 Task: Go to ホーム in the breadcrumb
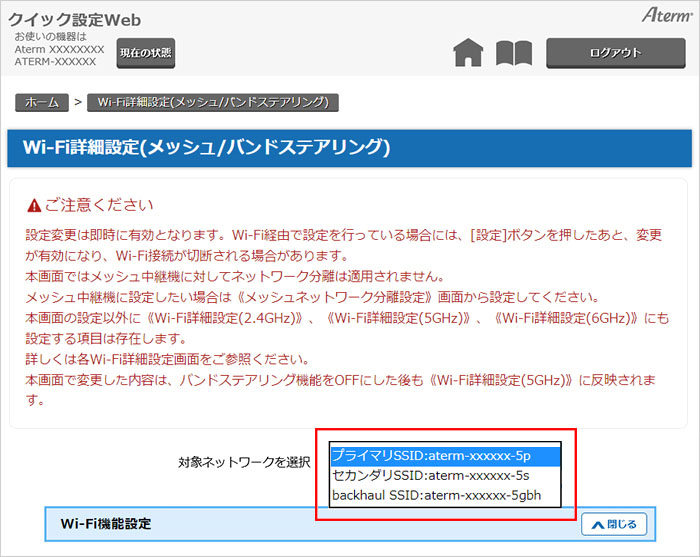pyautogui.click(x=42, y=102)
